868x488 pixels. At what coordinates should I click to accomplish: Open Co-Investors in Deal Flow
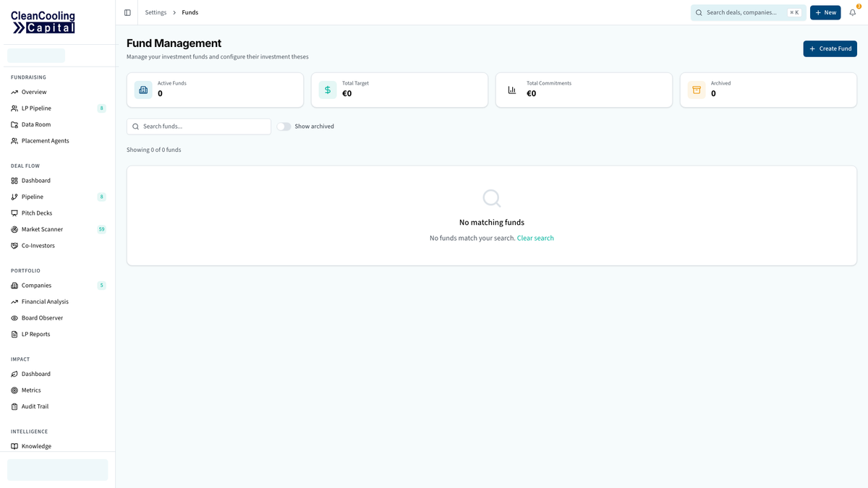(38, 246)
